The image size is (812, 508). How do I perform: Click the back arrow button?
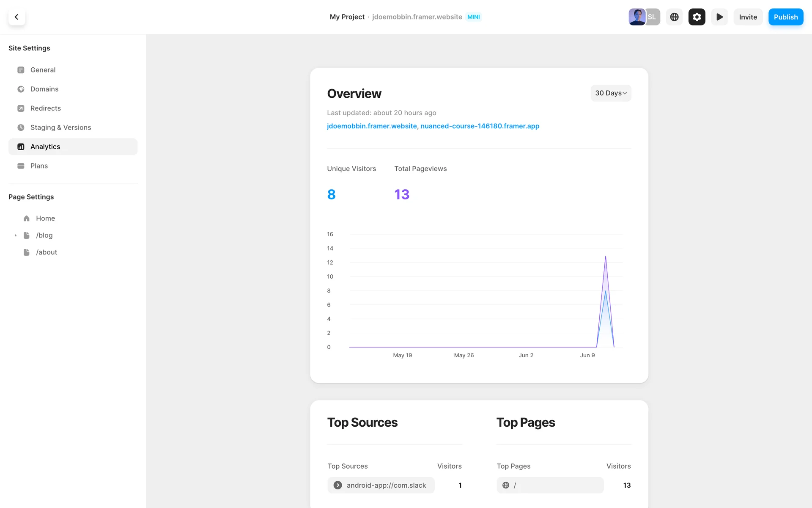(16, 17)
